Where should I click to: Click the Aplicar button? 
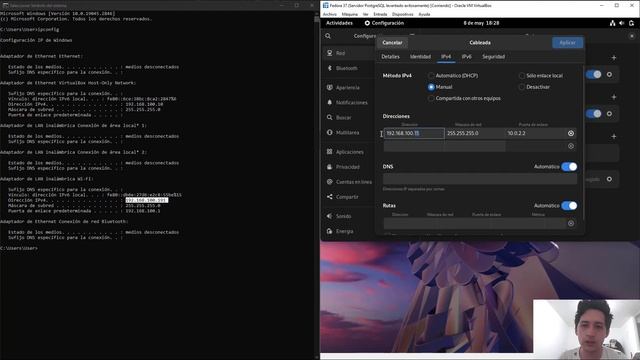click(567, 42)
